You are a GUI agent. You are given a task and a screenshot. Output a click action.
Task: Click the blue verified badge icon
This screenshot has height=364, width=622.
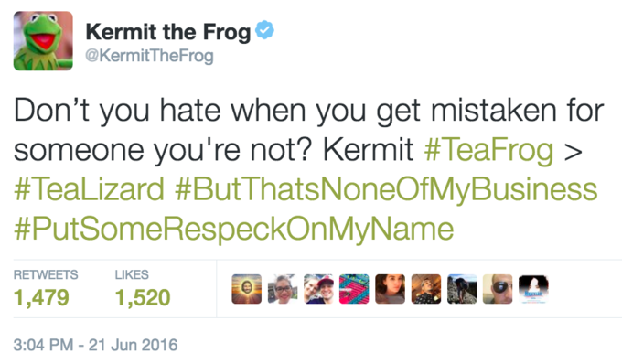264,30
